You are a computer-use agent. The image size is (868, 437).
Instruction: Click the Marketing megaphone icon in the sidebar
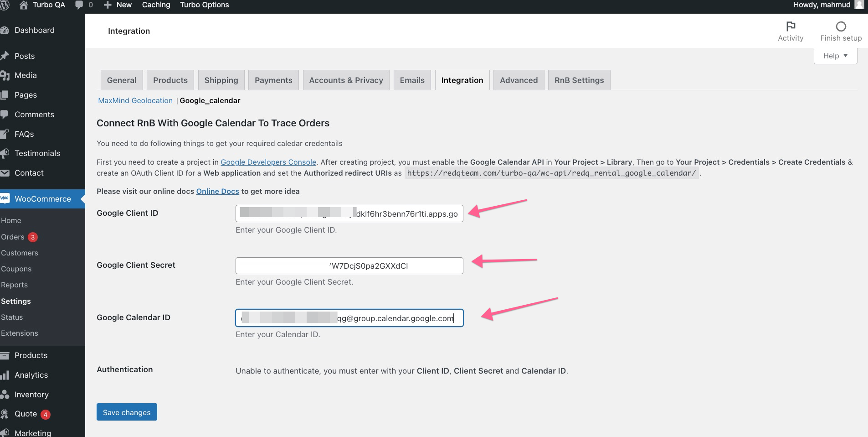click(5, 433)
